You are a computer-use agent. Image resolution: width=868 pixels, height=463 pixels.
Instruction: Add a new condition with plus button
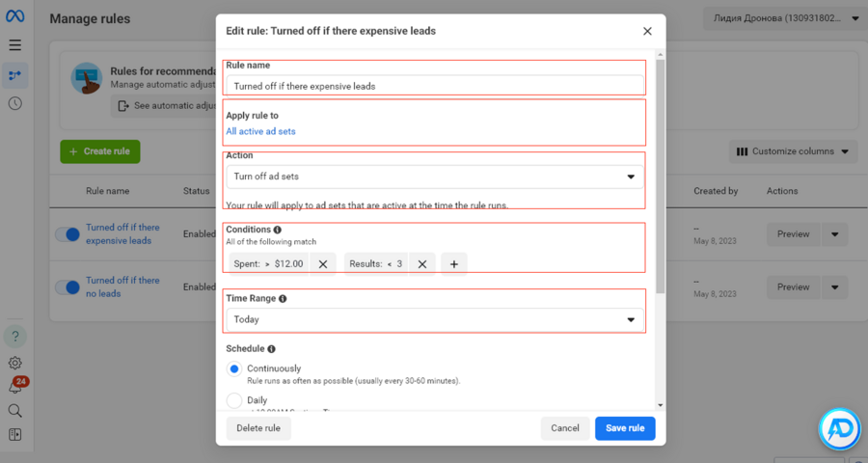coord(454,264)
